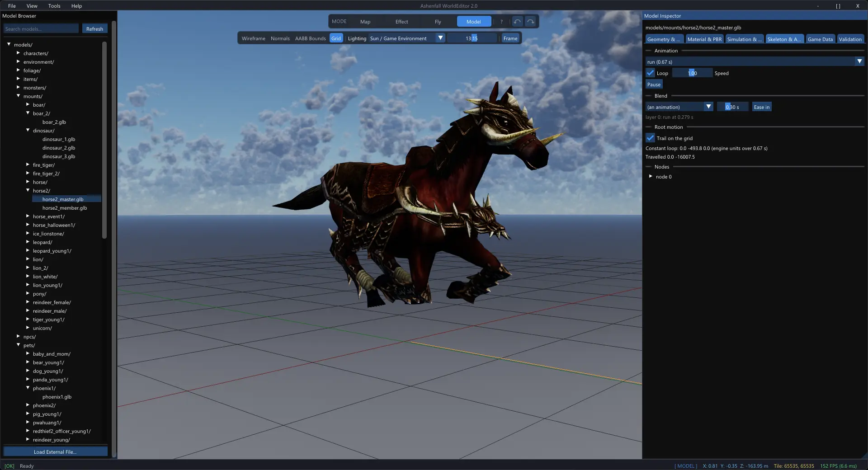Uncheck Trail on the grid
This screenshot has width=868, height=470.
tap(650, 138)
